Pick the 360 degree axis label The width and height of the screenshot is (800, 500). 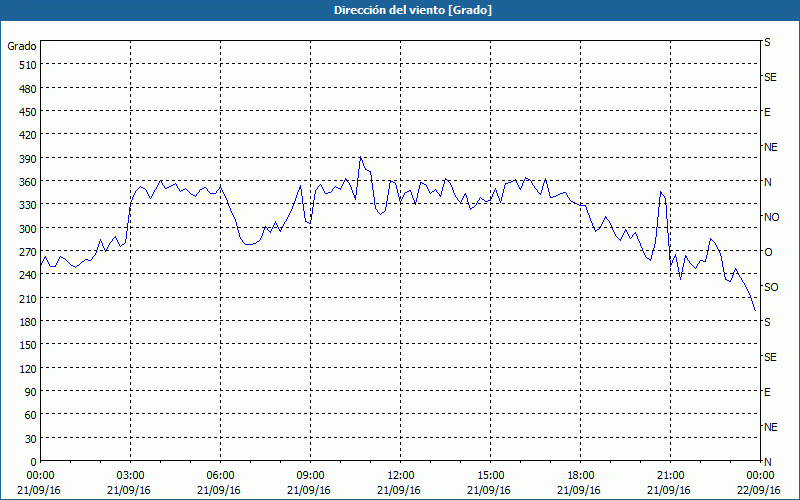(29, 182)
